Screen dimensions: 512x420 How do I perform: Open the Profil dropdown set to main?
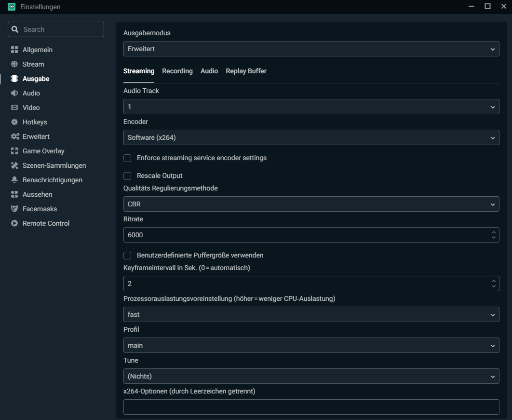click(x=311, y=345)
